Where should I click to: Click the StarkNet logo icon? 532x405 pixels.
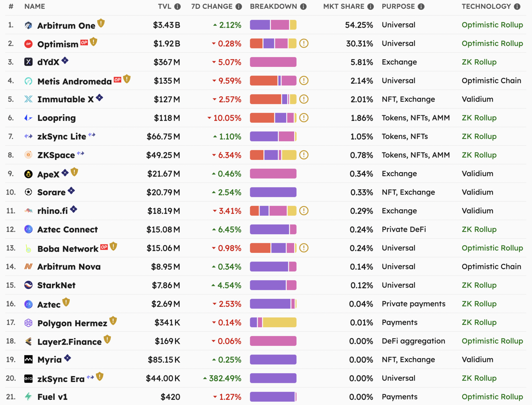click(x=28, y=285)
